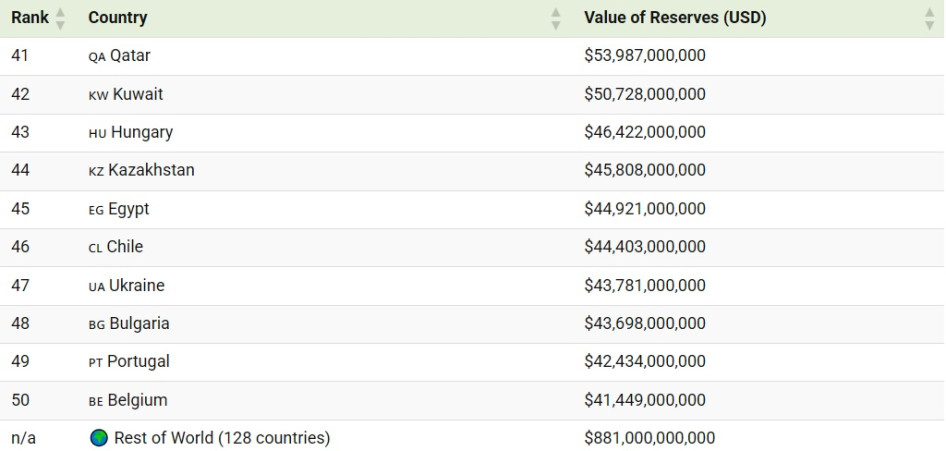Viewport: 946px width, 451px height.
Task: Click the Country column header text
Action: click(x=117, y=18)
